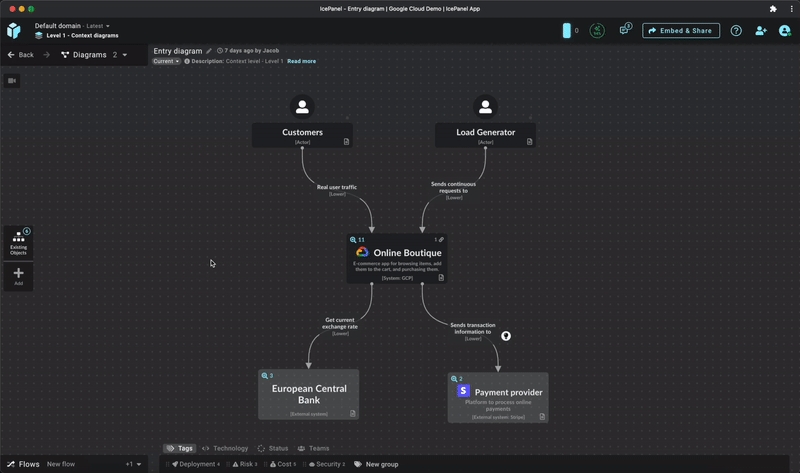Click the forward navigation arrow
800x473 pixels.
pyautogui.click(x=46, y=55)
